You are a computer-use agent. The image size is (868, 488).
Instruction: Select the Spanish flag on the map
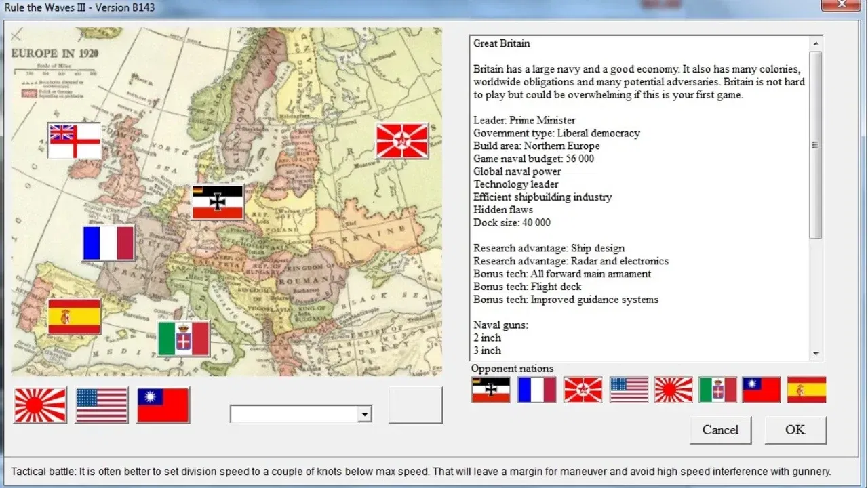click(x=73, y=317)
